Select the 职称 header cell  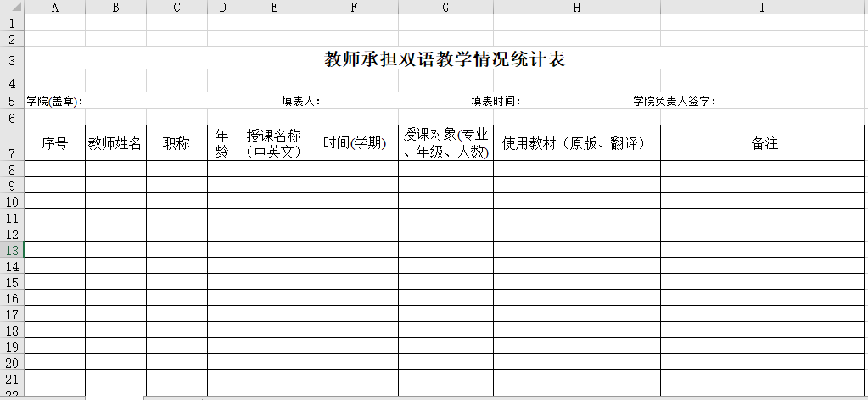tap(176, 143)
